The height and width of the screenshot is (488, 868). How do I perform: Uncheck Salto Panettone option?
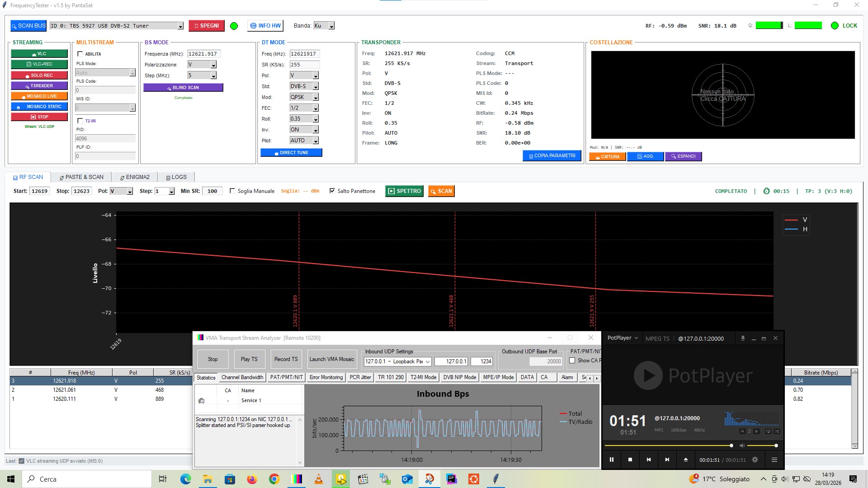pyautogui.click(x=332, y=191)
